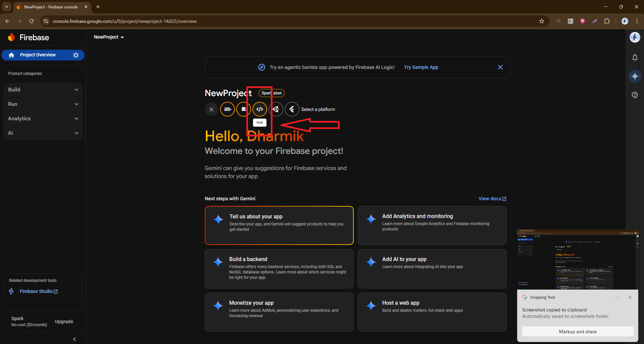The image size is (644, 344).
Task: View site information icon in address bar
Action: point(46,21)
